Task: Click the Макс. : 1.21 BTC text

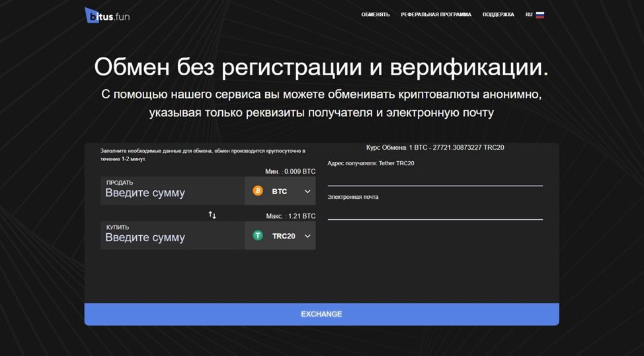Action: coord(291,216)
